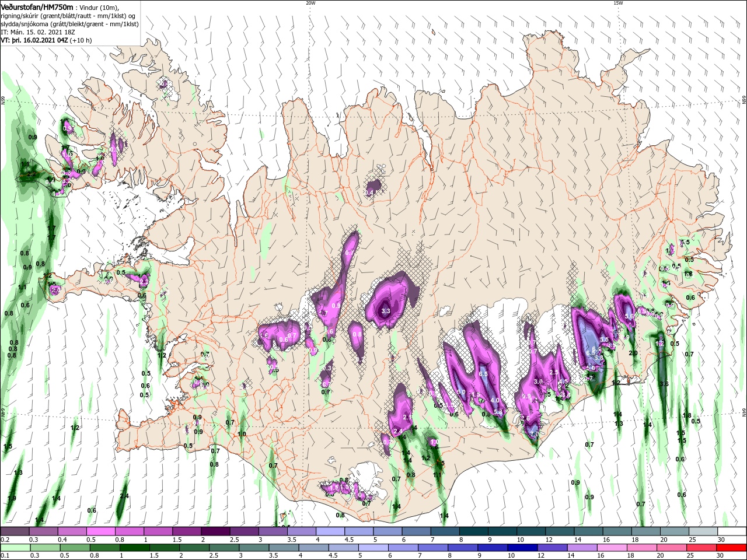Click the bright pink 0.5 snow-scale swatch

[x=101, y=531]
